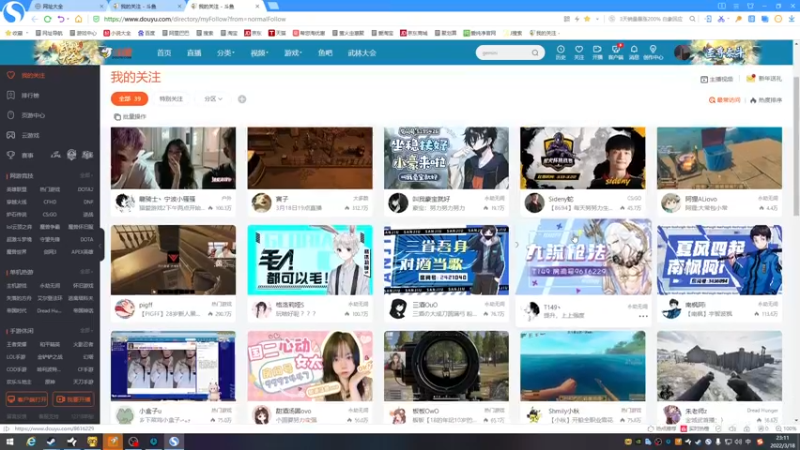
Task: Expand the 分区 dropdown filter
Action: (x=213, y=99)
